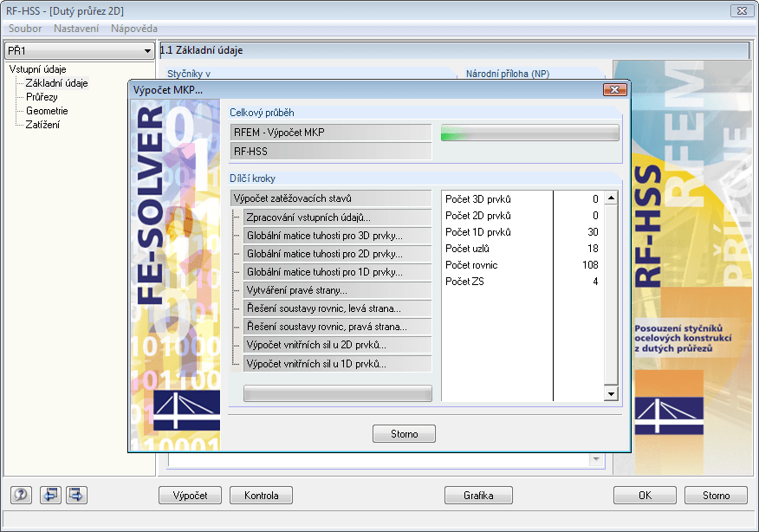Close the Výpočet MKP dialog

615,89
